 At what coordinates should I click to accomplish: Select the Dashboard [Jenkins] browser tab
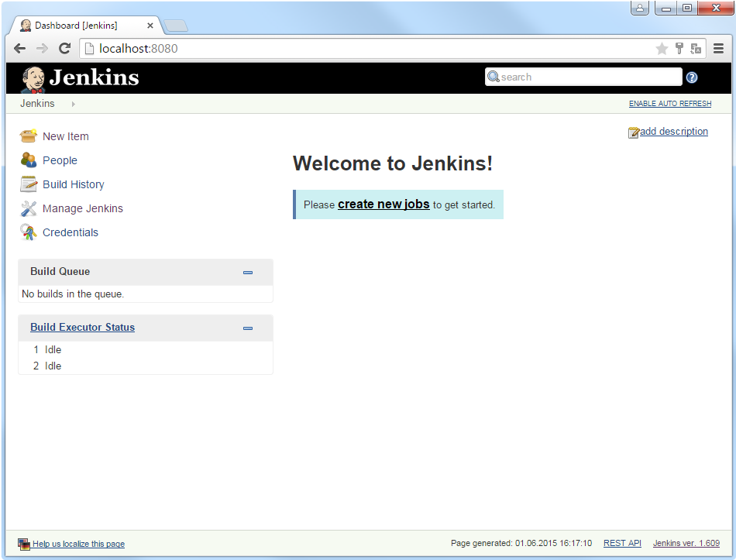click(84, 26)
